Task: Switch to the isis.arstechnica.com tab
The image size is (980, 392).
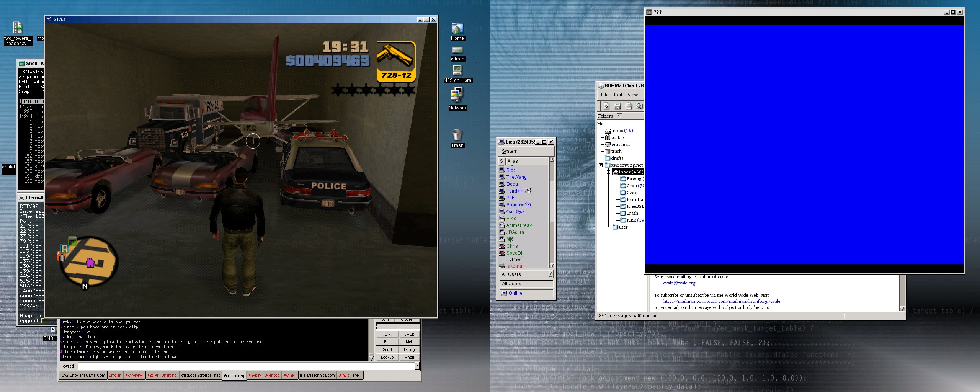Action: point(317,375)
